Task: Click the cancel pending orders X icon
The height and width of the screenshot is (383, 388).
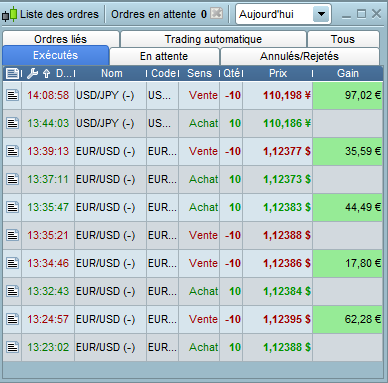Action: [217, 14]
